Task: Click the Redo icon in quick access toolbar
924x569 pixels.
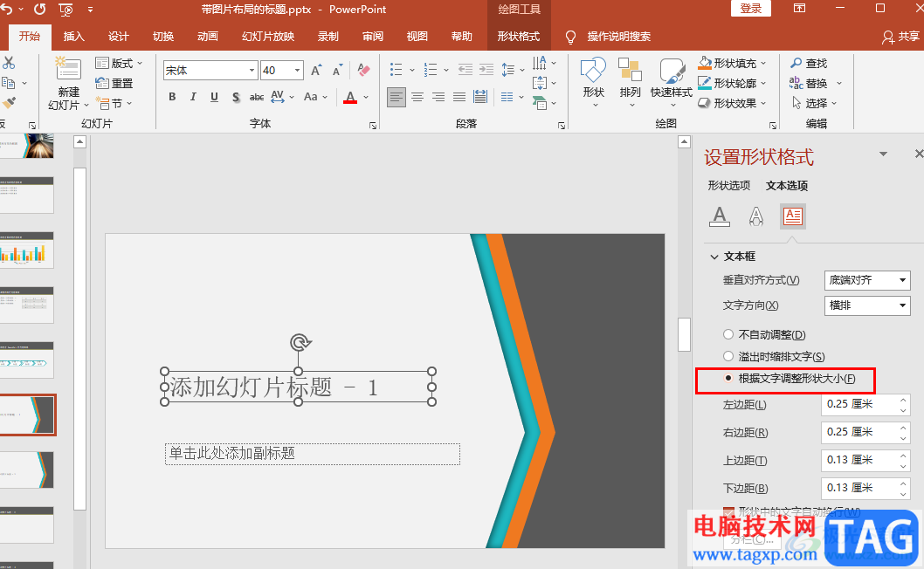Action: tap(39, 10)
